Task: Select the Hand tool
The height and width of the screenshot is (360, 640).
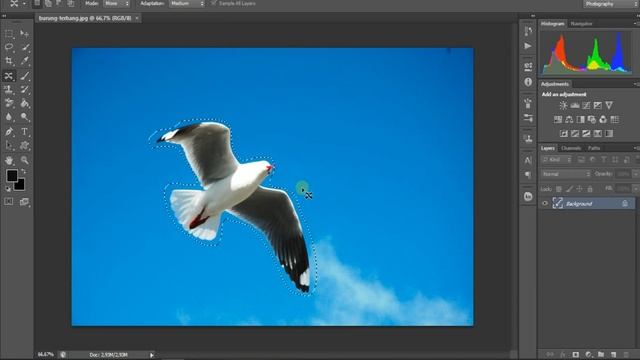Action: [9, 160]
